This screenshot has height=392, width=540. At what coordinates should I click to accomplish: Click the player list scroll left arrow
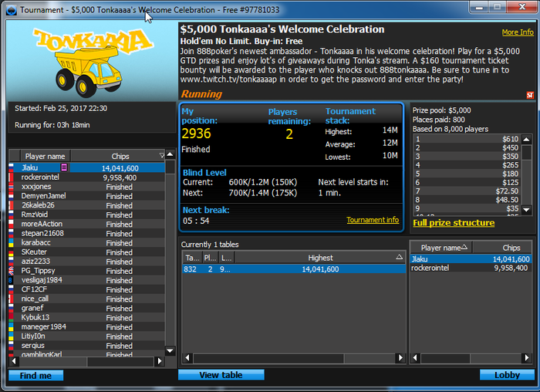pyautogui.click(x=14, y=361)
